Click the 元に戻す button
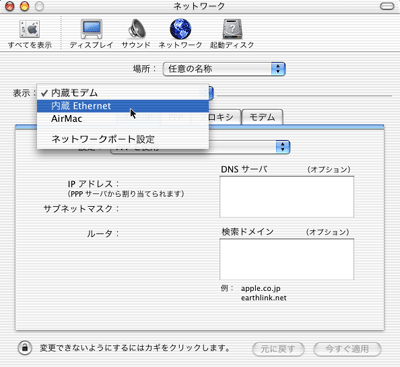The height and width of the screenshot is (367, 400). (278, 349)
